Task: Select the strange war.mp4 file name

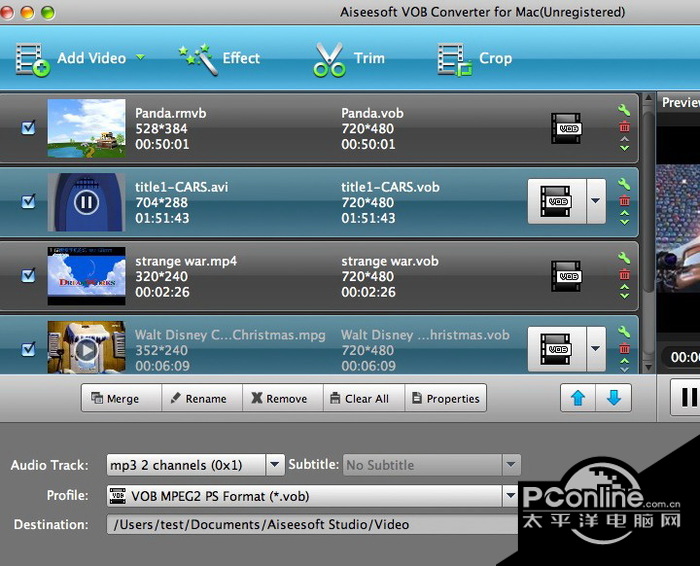Action: 186,261
